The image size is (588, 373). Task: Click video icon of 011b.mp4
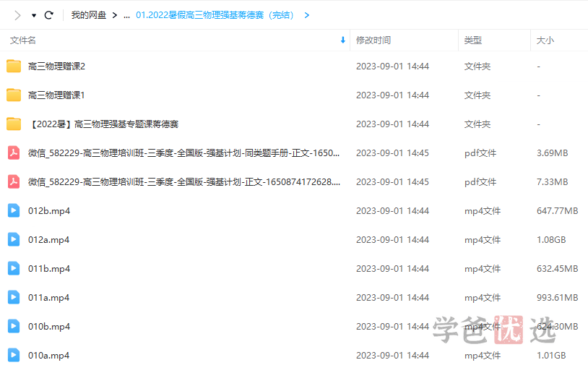tap(14, 268)
